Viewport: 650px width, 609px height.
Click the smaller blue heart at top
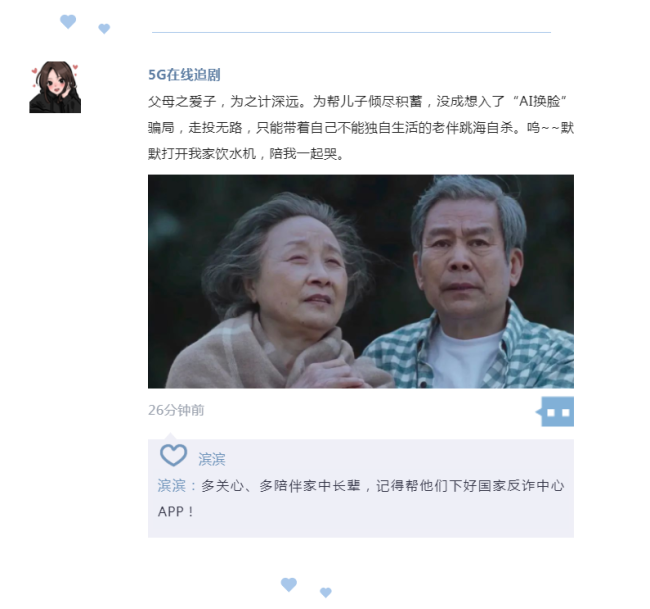[x=104, y=28]
